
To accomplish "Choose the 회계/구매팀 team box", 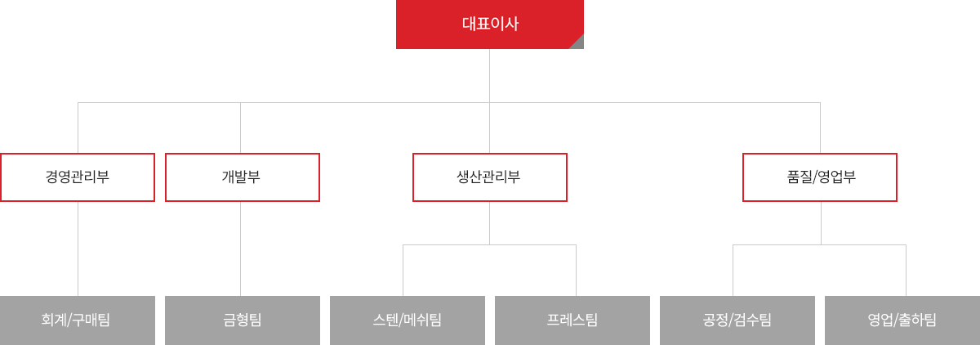I will pyautogui.click(x=78, y=320).
